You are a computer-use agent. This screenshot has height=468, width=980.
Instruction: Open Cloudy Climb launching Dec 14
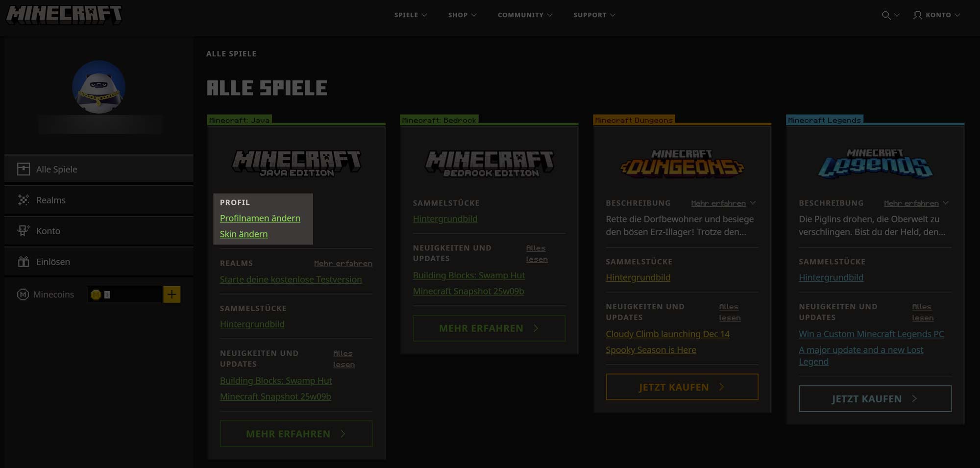tap(667, 334)
